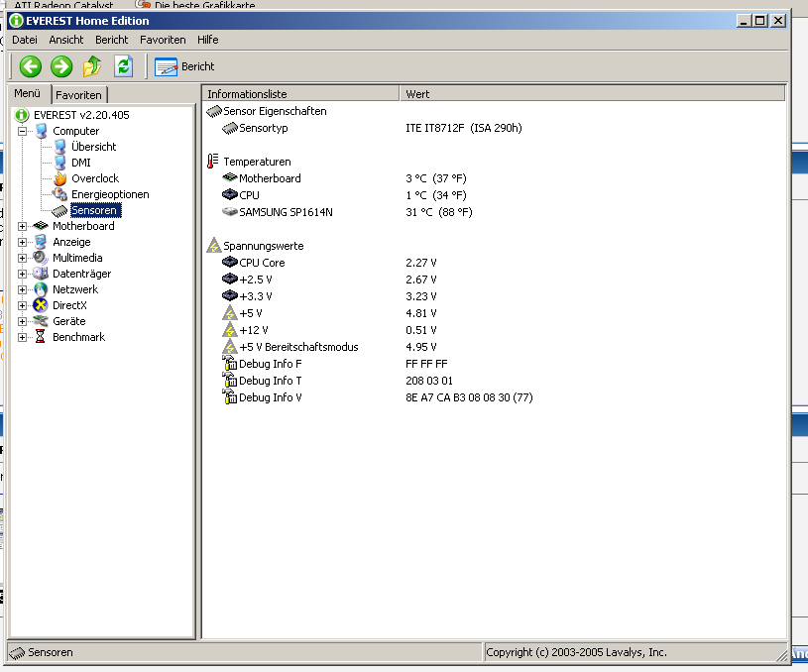Open Energieoptionen via its icon

tap(59, 194)
